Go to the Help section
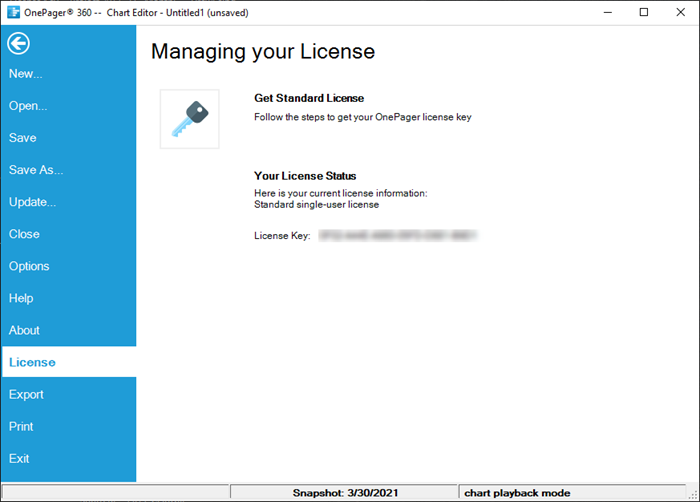This screenshot has width=700, height=502. pyautogui.click(x=21, y=298)
